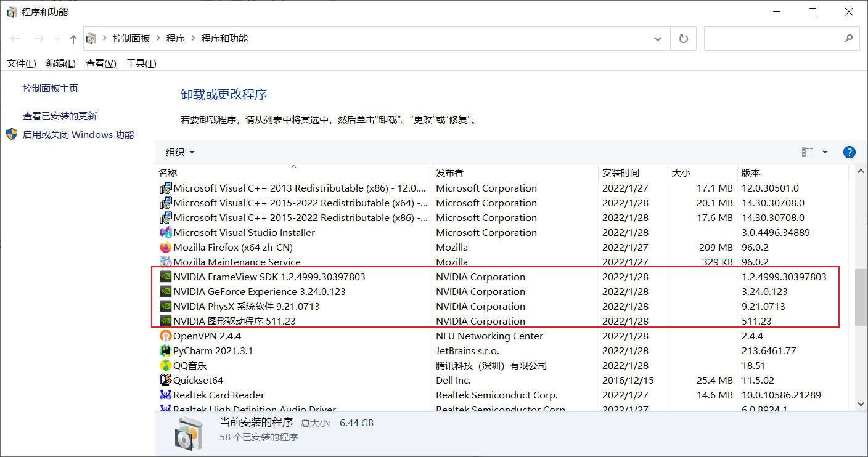Click the NVIDIA PhysX 系统软件 icon
This screenshot has width=868, height=457.
point(165,306)
